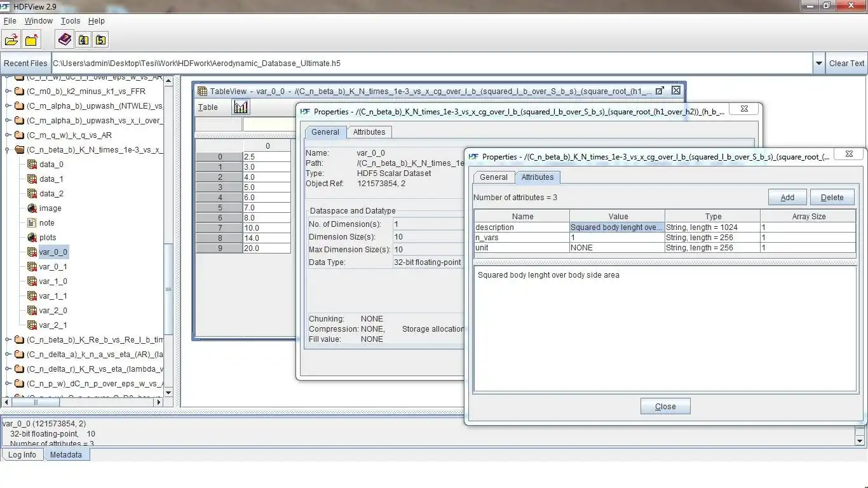Select the image dataset icon in tree
Screen dimensions: 868x488
(x=32, y=208)
